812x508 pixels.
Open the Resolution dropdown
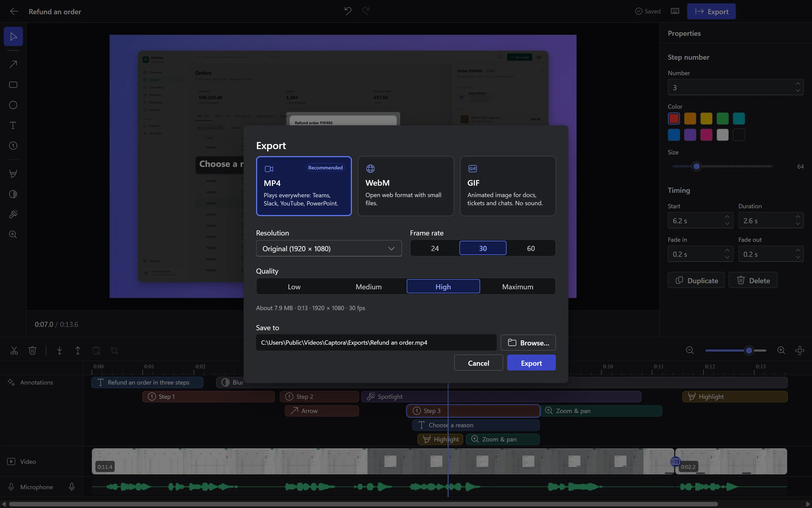point(329,248)
